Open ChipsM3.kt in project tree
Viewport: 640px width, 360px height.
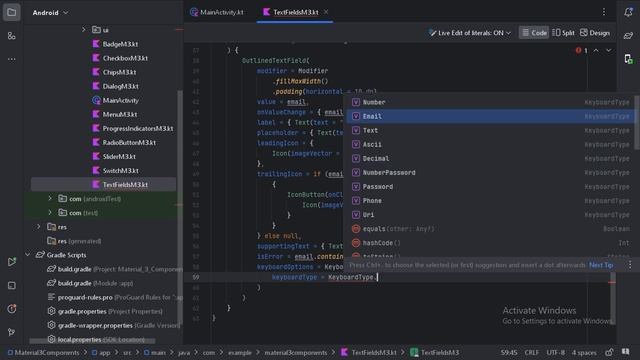click(x=115, y=72)
